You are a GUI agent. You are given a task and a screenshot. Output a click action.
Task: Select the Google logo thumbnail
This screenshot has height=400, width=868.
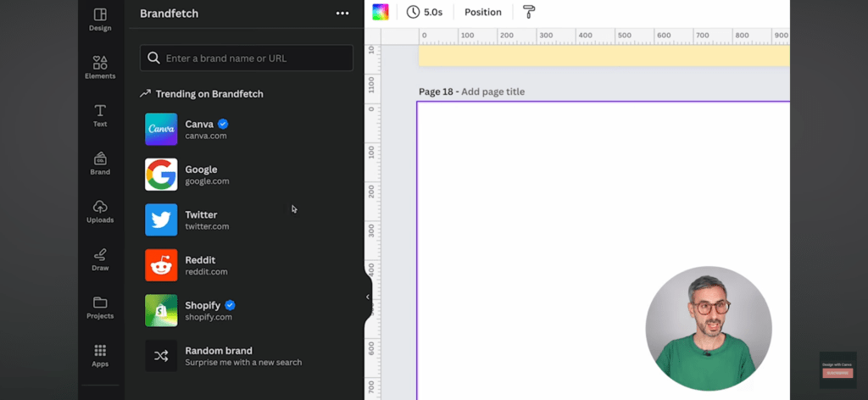pos(161,175)
